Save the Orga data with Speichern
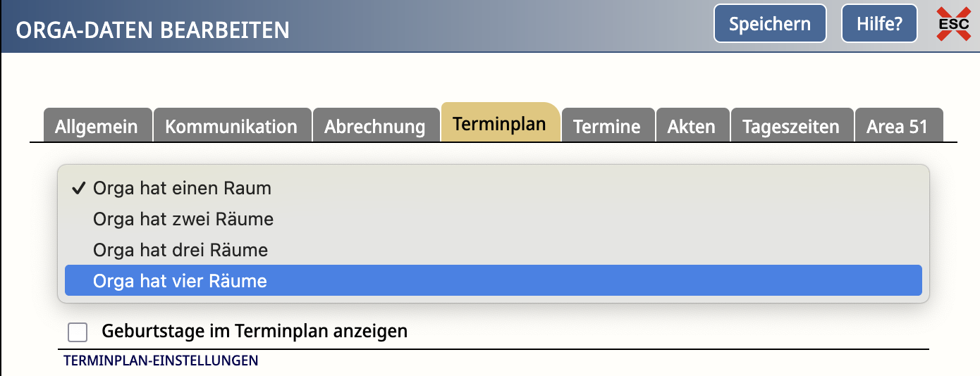The width and height of the screenshot is (980, 376). pyautogui.click(x=770, y=24)
